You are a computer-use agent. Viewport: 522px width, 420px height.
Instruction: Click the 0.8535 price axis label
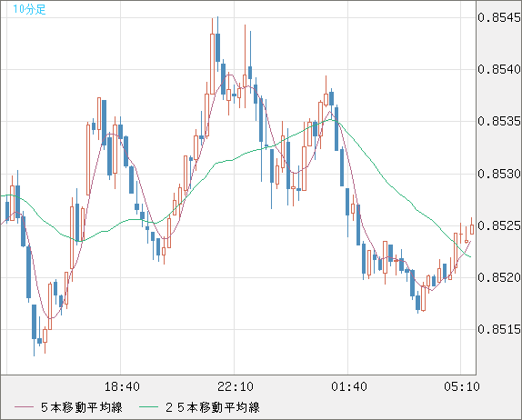[499, 121]
